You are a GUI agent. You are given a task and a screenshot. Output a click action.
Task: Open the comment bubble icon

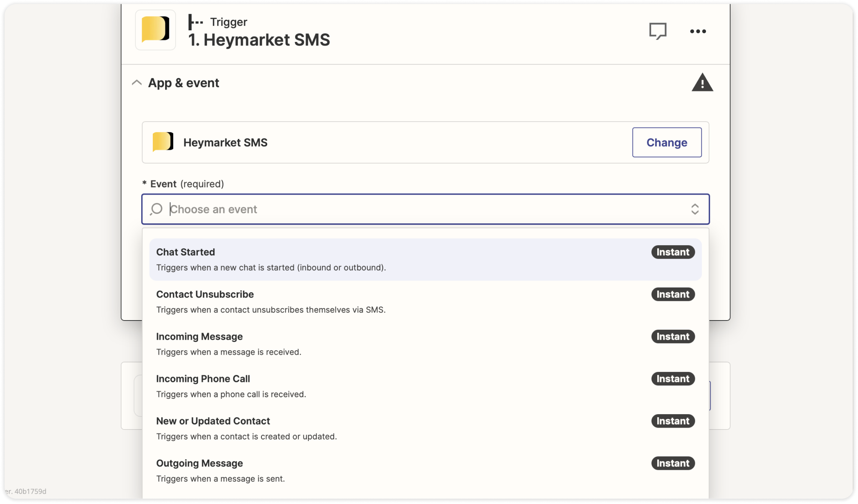(658, 31)
